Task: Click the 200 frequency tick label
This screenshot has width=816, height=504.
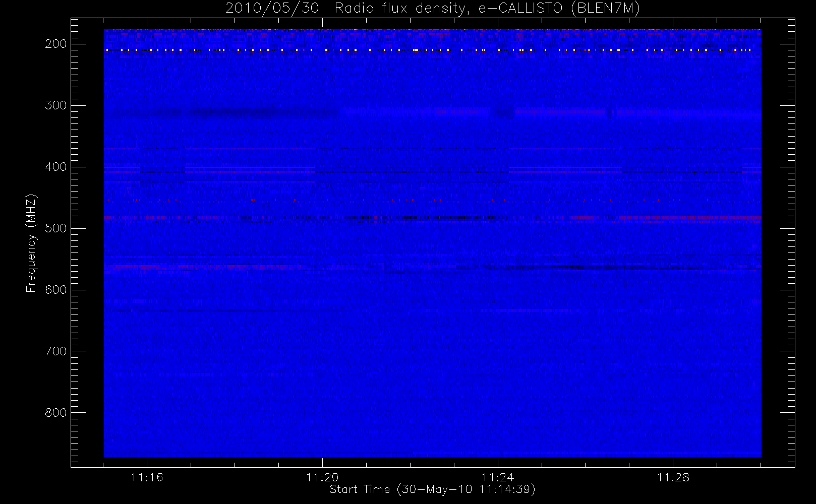Action: pos(56,44)
